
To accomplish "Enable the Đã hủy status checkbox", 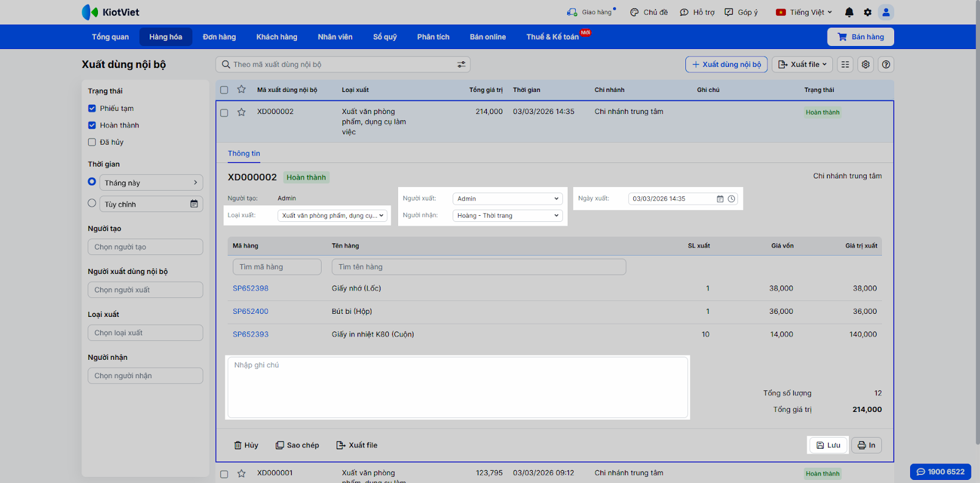I will pos(92,142).
